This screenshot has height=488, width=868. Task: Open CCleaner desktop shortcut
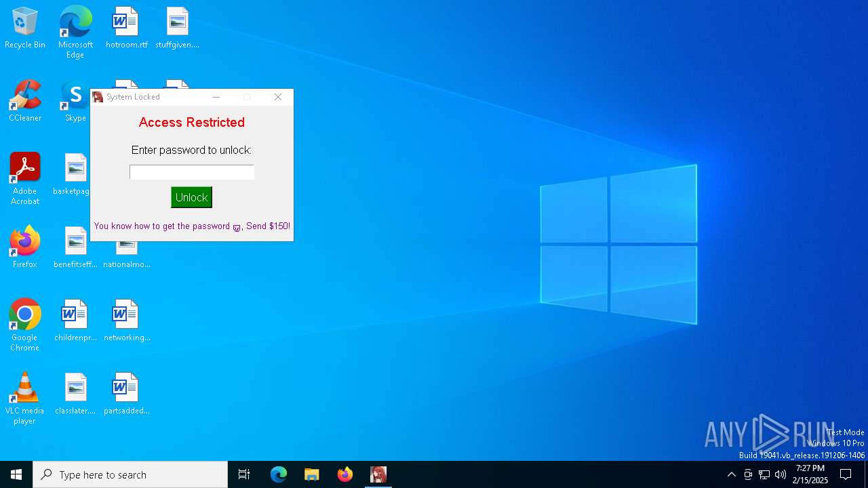point(25,101)
